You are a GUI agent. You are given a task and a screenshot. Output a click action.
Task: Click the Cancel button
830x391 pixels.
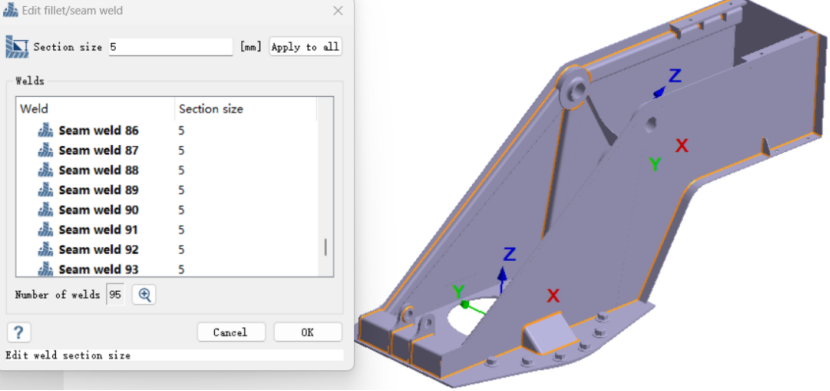tap(231, 332)
